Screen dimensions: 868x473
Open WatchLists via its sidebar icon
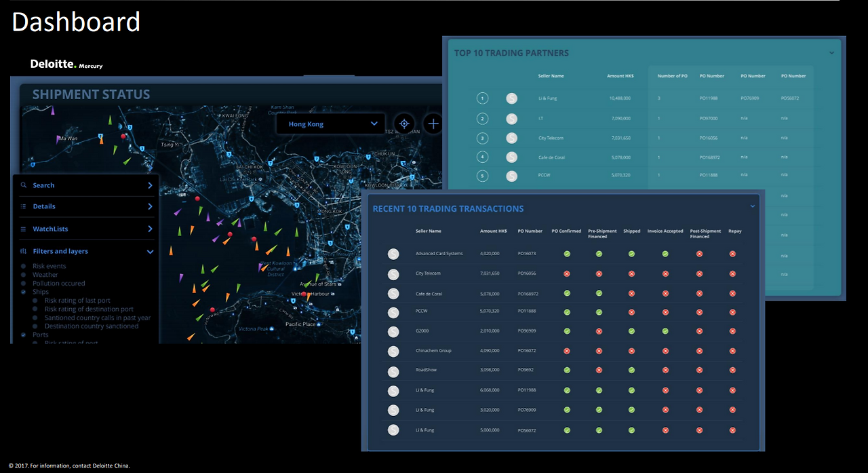[x=22, y=229]
